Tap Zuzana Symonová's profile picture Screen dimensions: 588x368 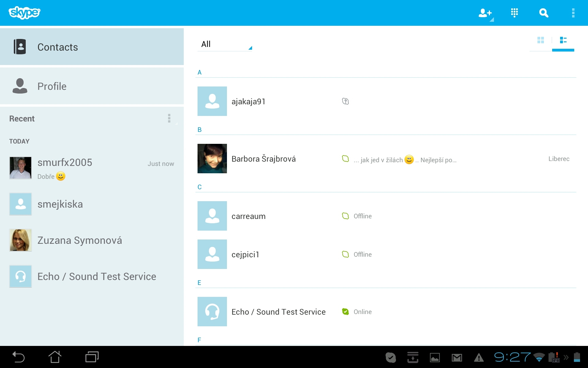20,240
